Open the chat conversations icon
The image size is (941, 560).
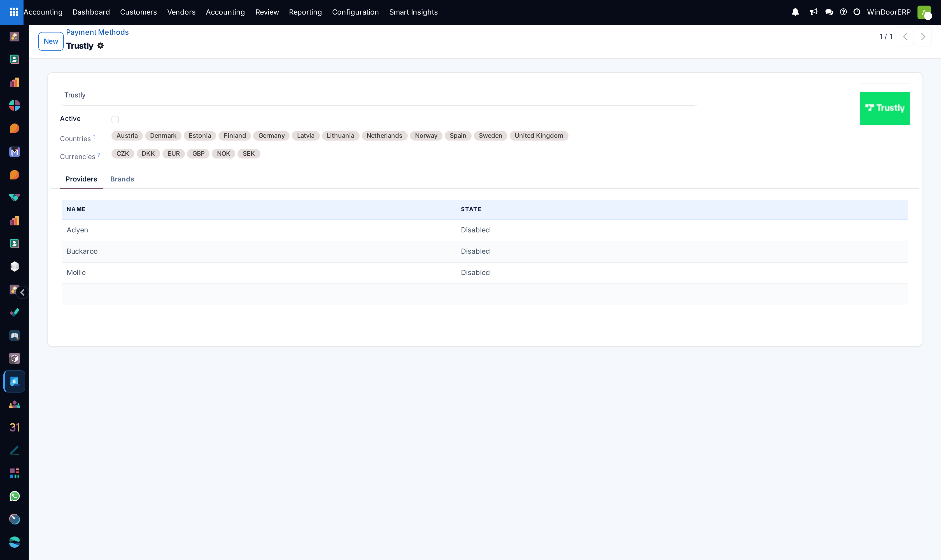tap(829, 12)
